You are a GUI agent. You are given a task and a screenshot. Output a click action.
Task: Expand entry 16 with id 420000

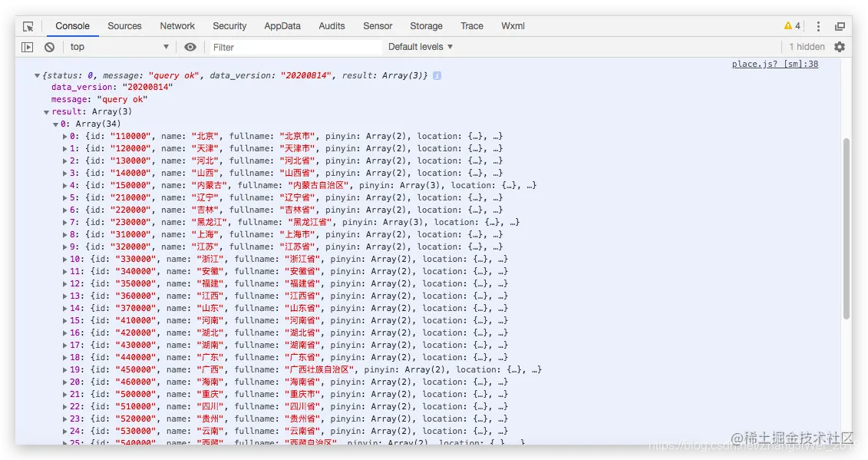[64, 333]
